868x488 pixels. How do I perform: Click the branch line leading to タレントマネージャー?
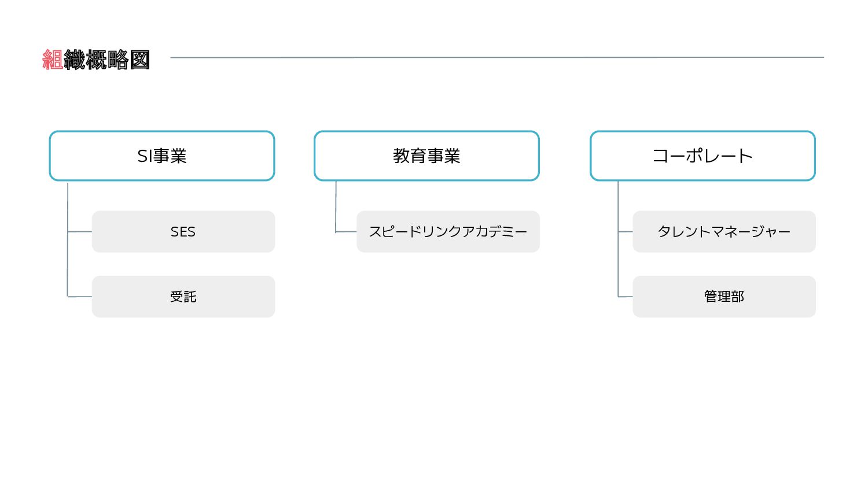(626, 231)
